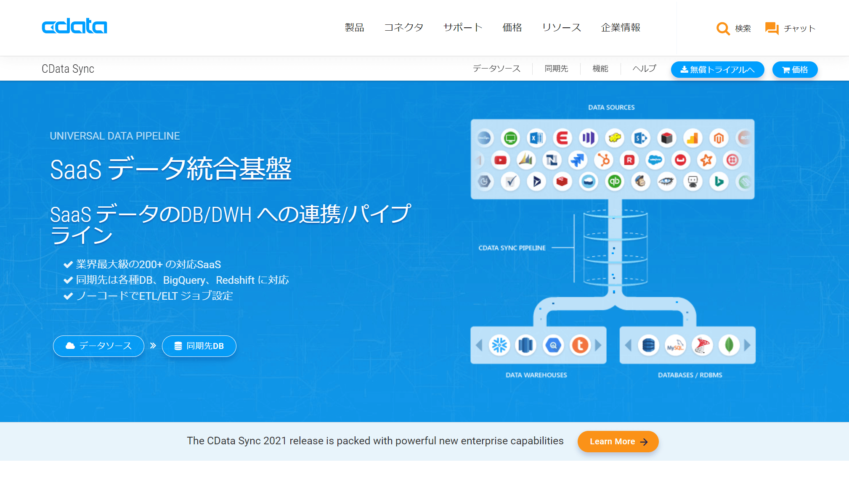849x504 pixels.
Task: Click the 無償トライアルへ trial button
Action: (x=717, y=69)
